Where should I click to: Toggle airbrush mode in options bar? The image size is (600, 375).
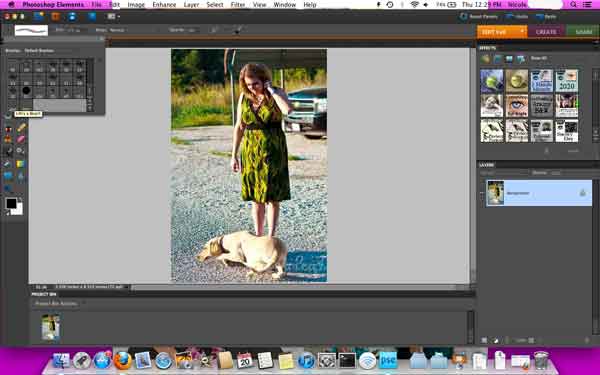[214, 30]
